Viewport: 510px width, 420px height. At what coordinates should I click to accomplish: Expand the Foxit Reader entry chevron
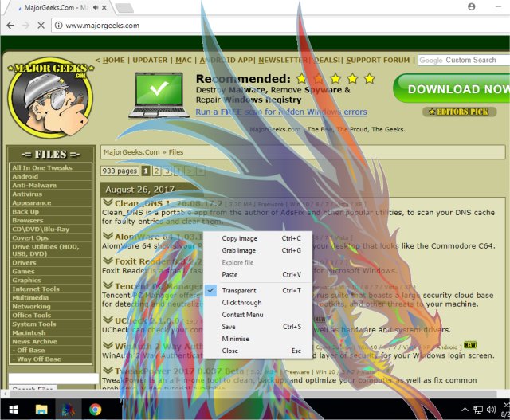[108, 261]
